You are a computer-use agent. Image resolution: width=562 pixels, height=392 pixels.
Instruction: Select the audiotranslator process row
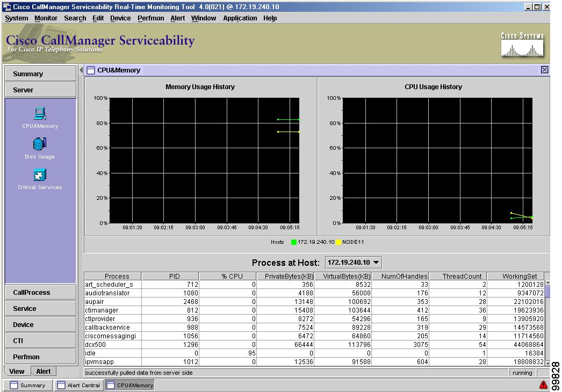pos(314,293)
